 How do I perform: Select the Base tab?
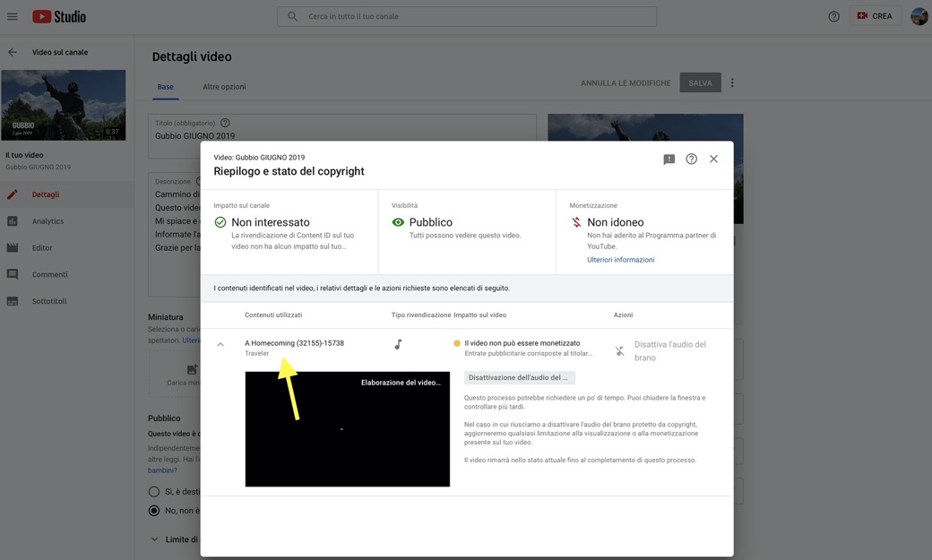[x=165, y=87]
